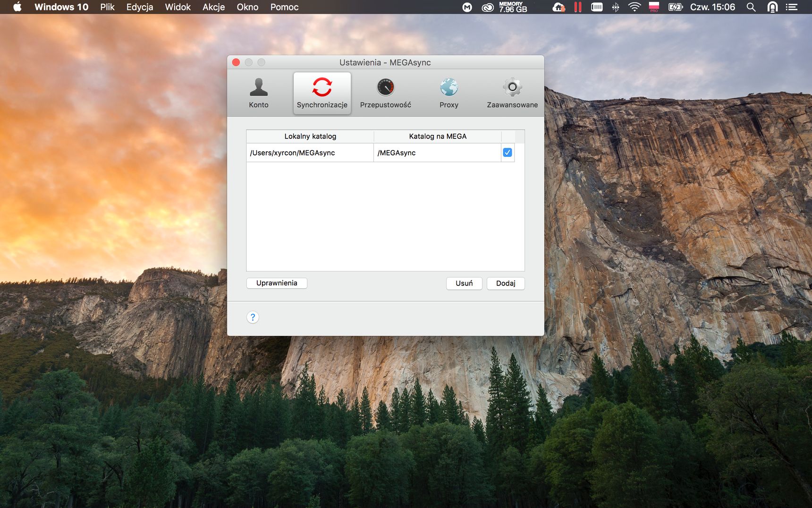
Task: Click the clock showing Czw. 15:06
Action: 712,7
